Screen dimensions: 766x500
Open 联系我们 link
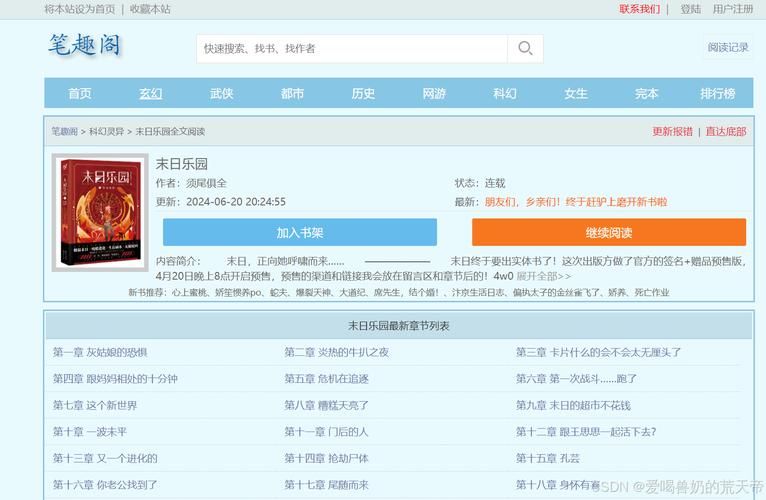(639, 9)
